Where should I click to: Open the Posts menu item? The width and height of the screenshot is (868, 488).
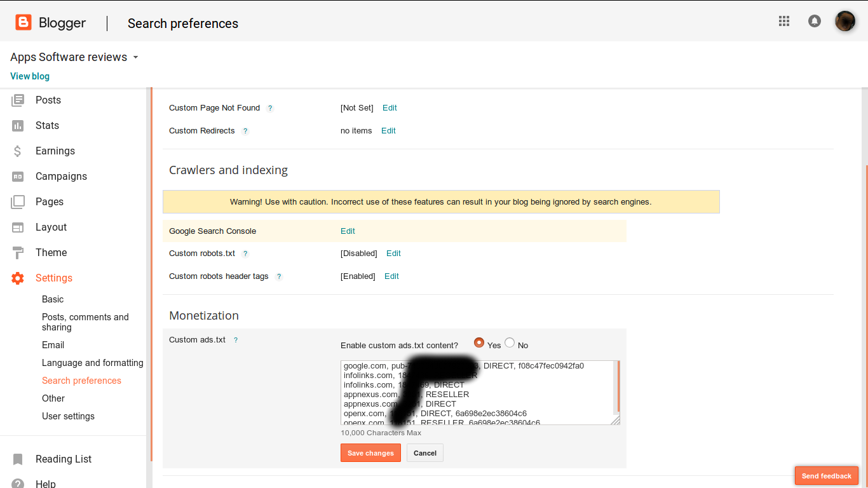pos(48,100)
